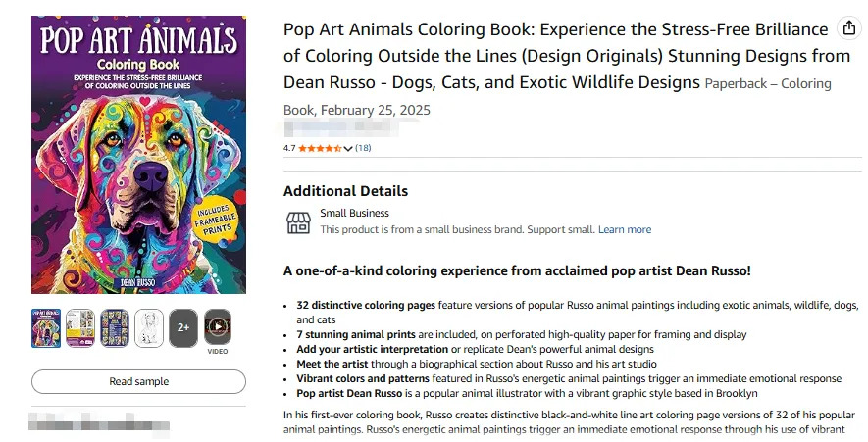The height and width of the screenshot is (442, 868).
Task: Select the dog line-art sketch thumbnail
Action: [149, 327]
